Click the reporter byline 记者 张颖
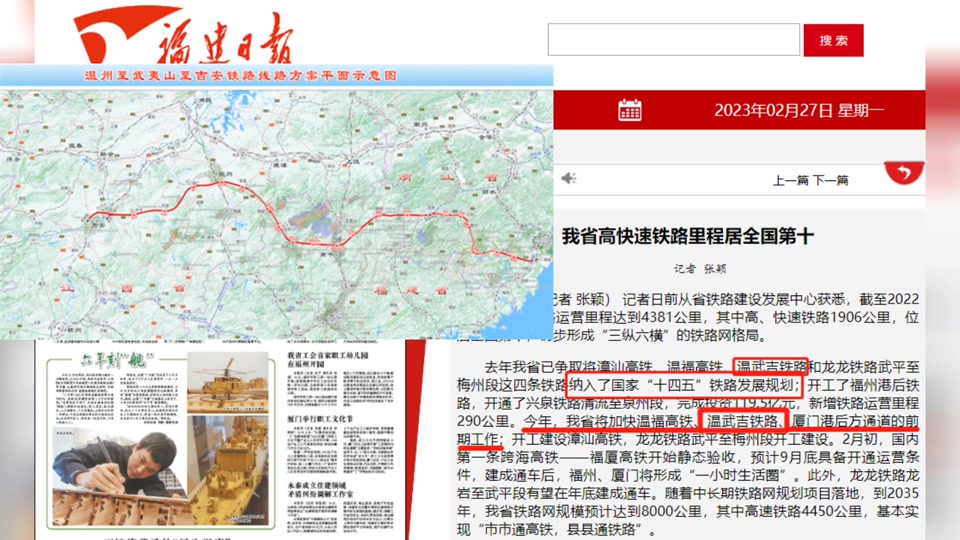The width and height of the screenshot is (960, 540). [x=700, y=268]
